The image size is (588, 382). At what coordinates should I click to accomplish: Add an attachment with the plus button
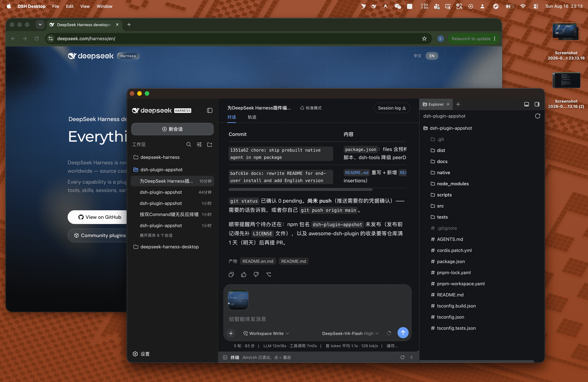pos(231,333)
